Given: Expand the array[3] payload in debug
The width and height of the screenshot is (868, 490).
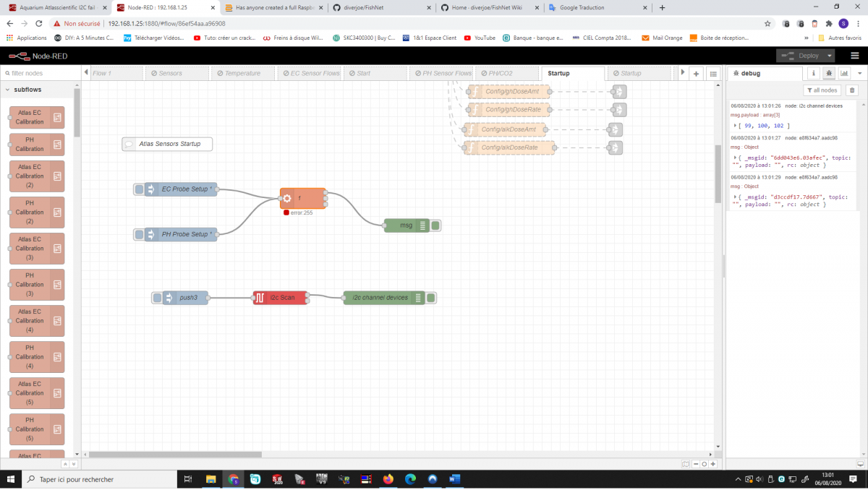Looking at the screenshot, I should click(736, 126).
